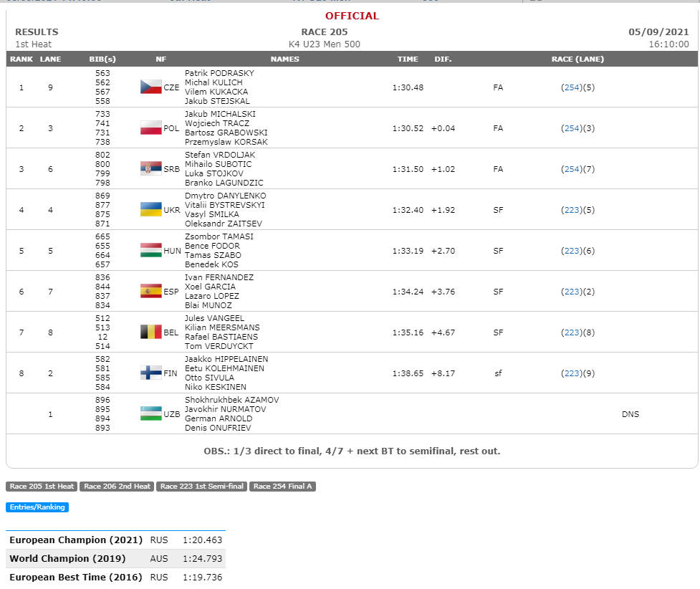Select athlete name Shokhrukhbek AZAMOV
This screenshot has width=700, height=589.
point(231,400)
